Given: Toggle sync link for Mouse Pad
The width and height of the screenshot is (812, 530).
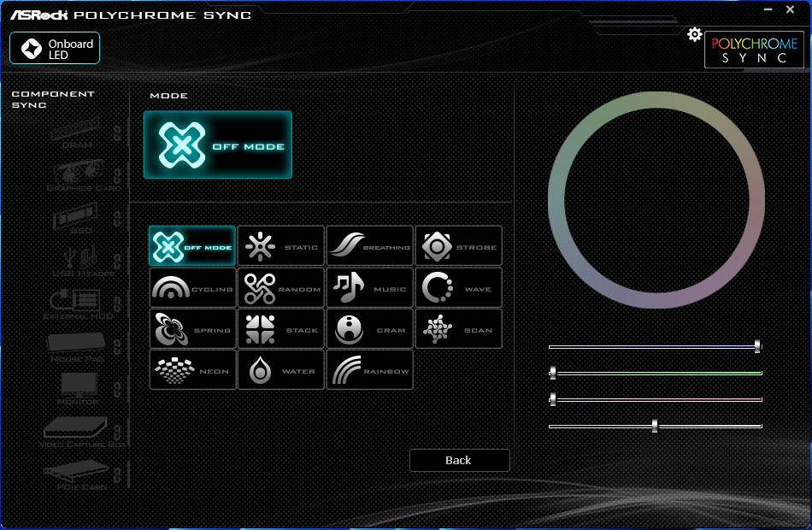Looking at the screenshot, I should [x=118, y=346].
